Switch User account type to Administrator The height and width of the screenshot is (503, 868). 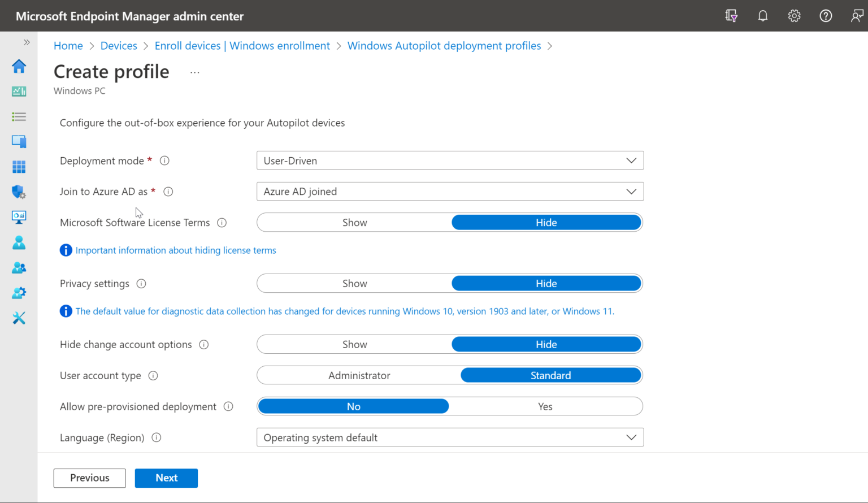click(359, 375)
